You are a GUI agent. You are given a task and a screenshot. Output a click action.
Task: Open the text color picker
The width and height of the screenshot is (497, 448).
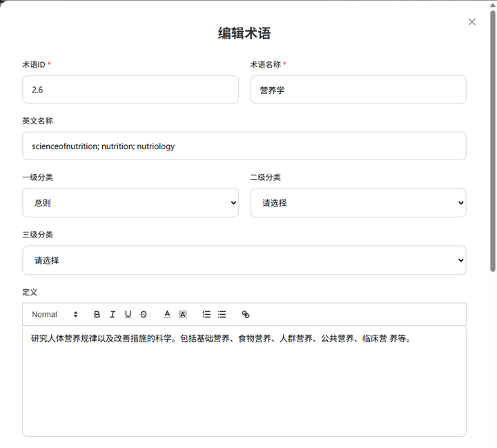(167, 314)
